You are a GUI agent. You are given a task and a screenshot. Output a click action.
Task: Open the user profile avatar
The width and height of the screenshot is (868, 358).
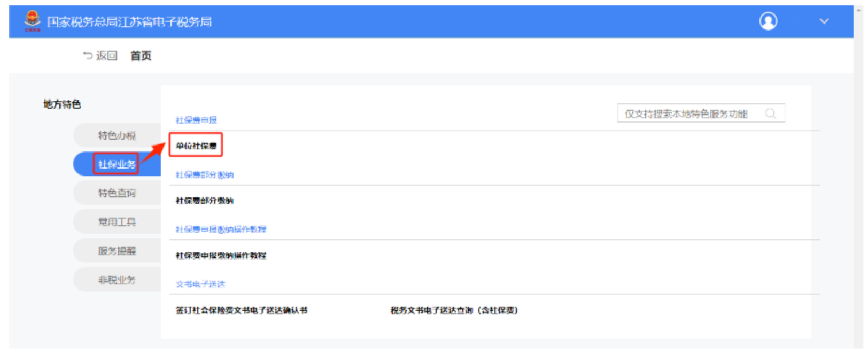[768, 21]
